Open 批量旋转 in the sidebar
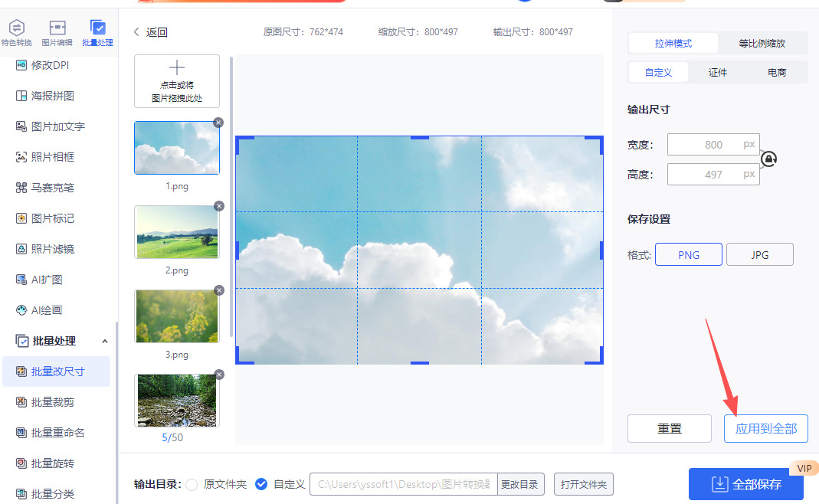Screen dimensions: 819x504 [x=45, y=463]
